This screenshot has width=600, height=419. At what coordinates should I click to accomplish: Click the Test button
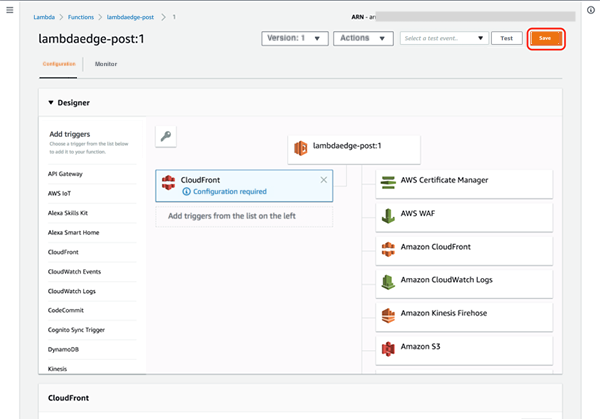(506, 38)
